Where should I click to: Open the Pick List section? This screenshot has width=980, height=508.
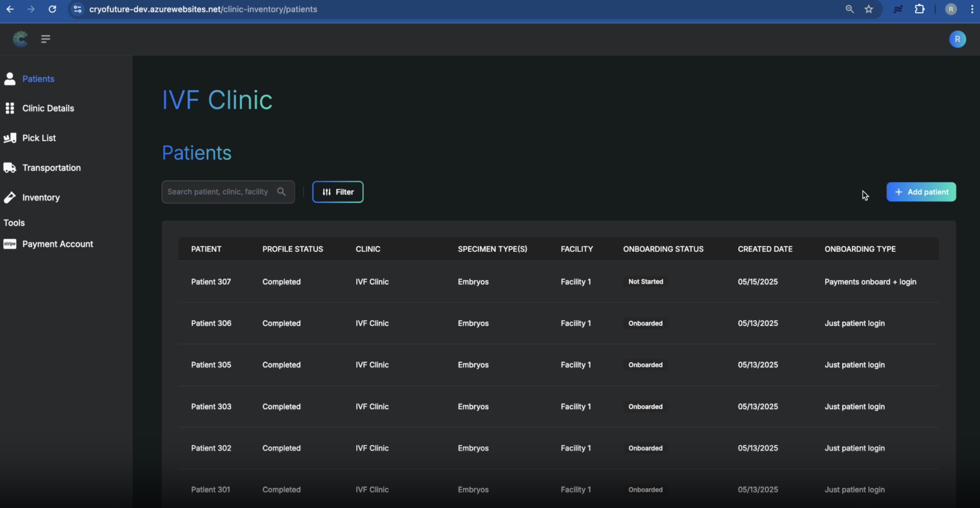39,138
